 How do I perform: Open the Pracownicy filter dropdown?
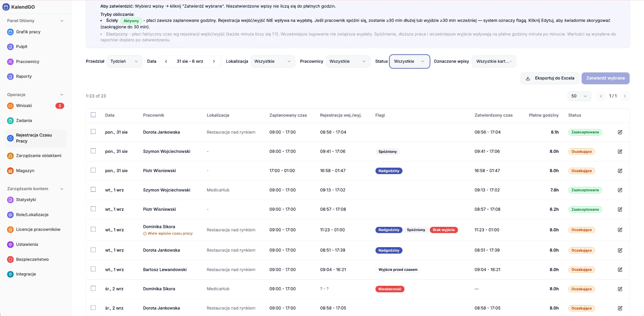click(x=348, y=61)
